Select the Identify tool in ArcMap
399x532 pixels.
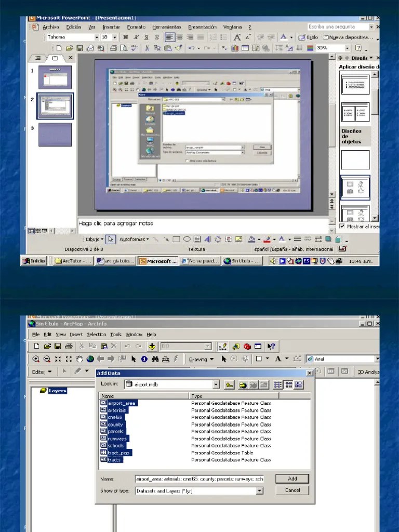point(144,358)
